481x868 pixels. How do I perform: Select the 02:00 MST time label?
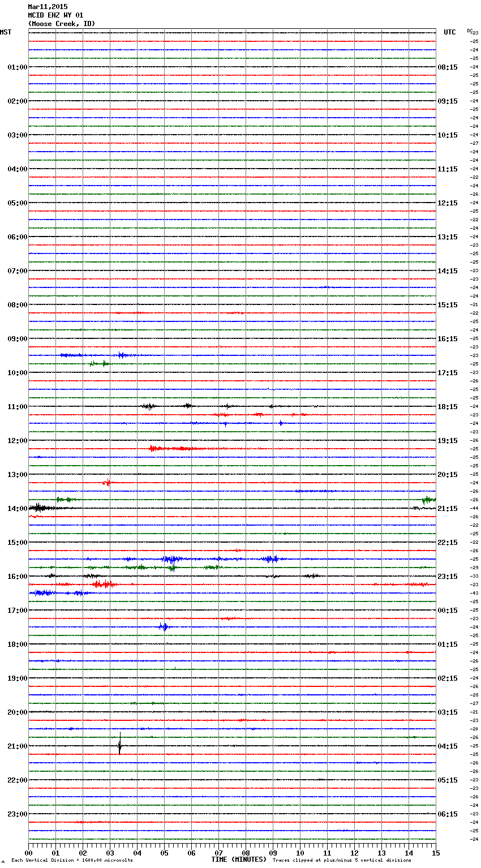18,101
